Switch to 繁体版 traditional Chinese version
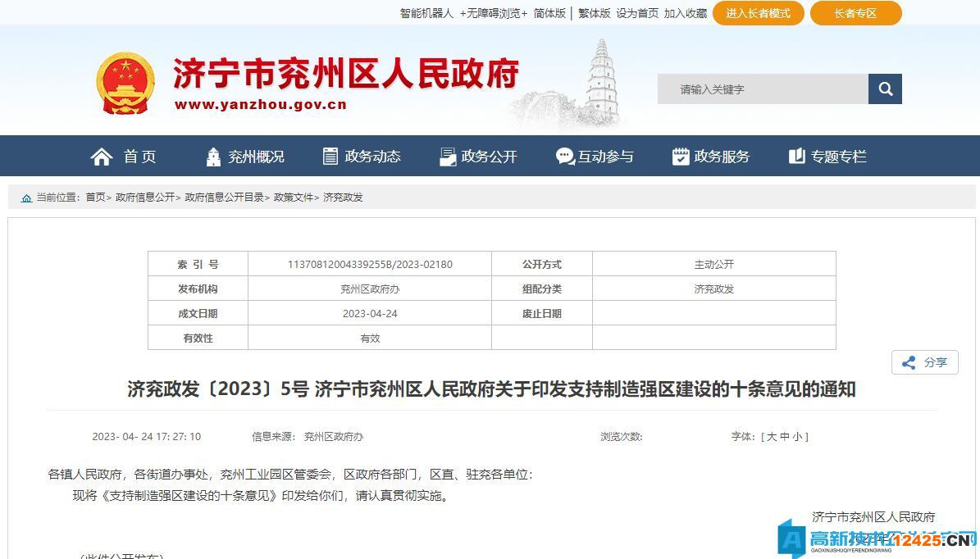980x559 pixels. 593,13
